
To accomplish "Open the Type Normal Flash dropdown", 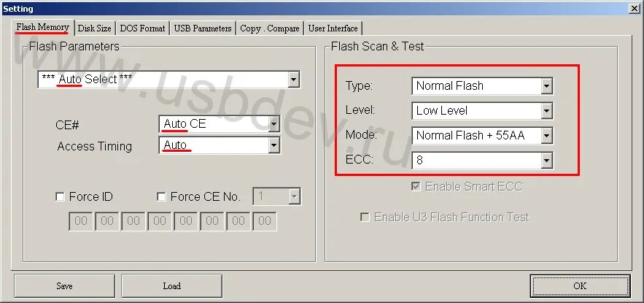I will tap(482, 86).
